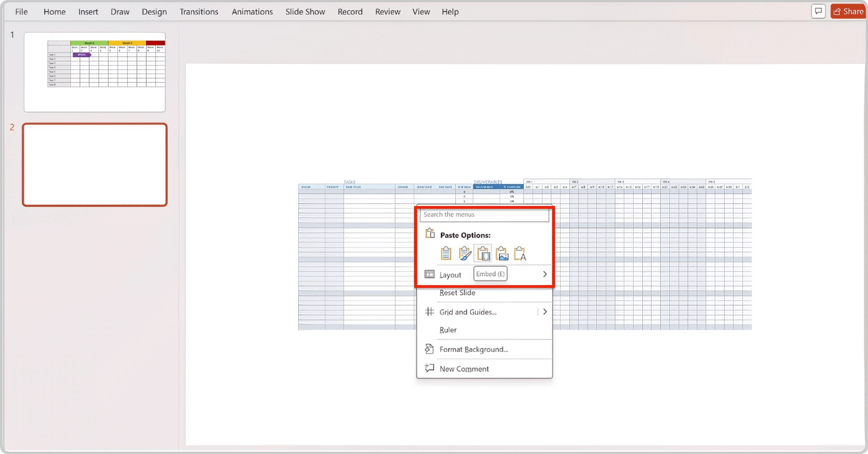
Task: Click the Layout icon in the context menu
Action: (x=430, y=274)
